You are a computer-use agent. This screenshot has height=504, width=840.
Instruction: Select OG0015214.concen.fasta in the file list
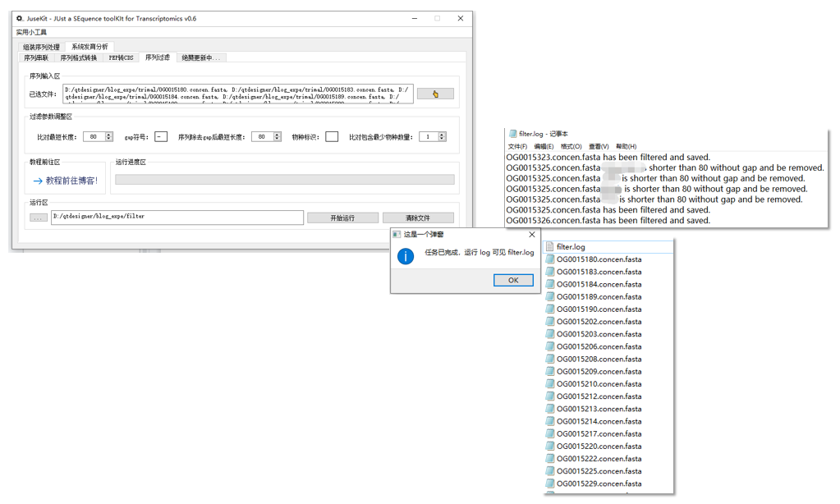pyautogui.click(x=599, y=421)
